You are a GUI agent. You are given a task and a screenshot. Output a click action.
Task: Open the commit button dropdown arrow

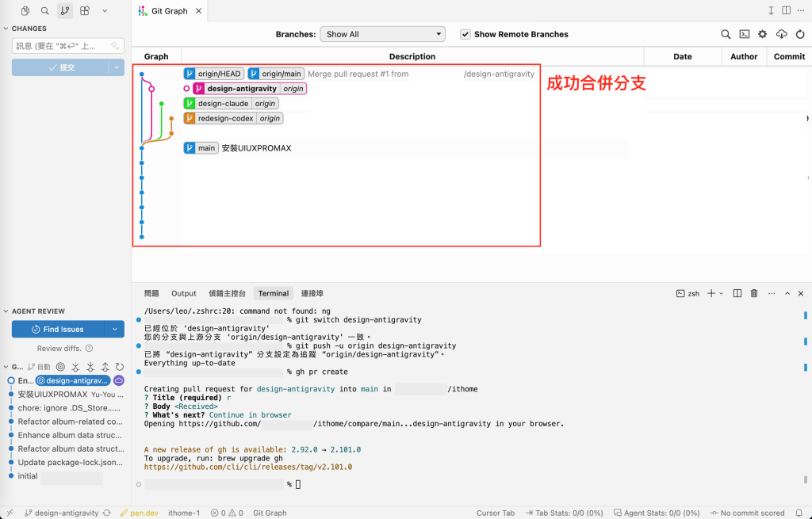(117, 67)
